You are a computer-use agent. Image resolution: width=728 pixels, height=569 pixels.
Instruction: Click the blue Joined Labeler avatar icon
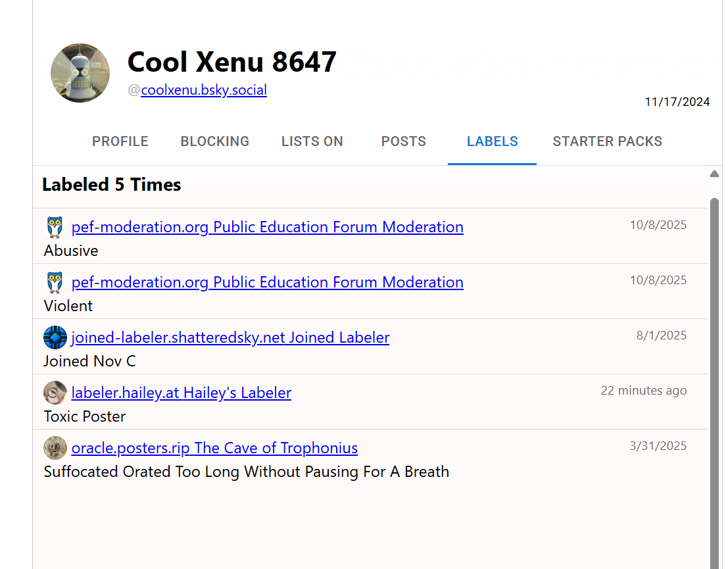click(55, 337)
